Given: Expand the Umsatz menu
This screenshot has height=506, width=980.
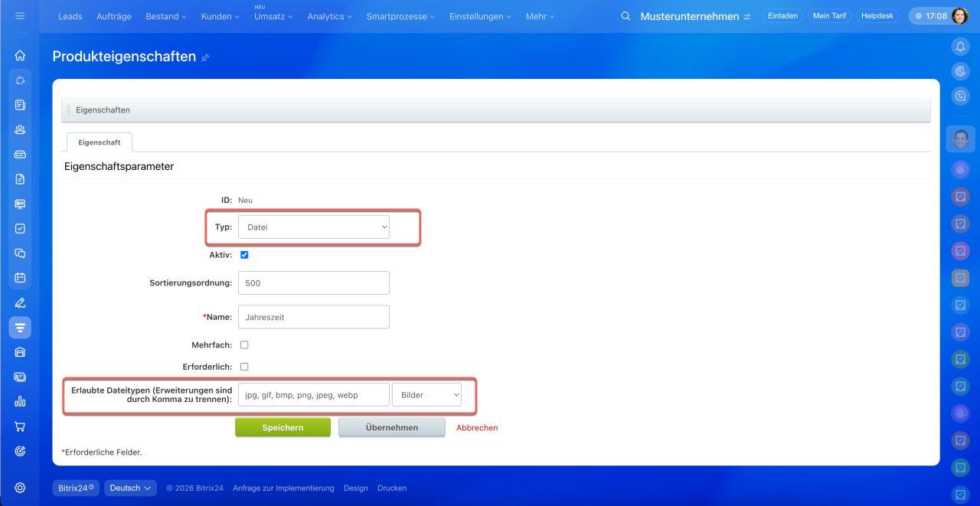Looking at the screenshot, I should (273, 16).
